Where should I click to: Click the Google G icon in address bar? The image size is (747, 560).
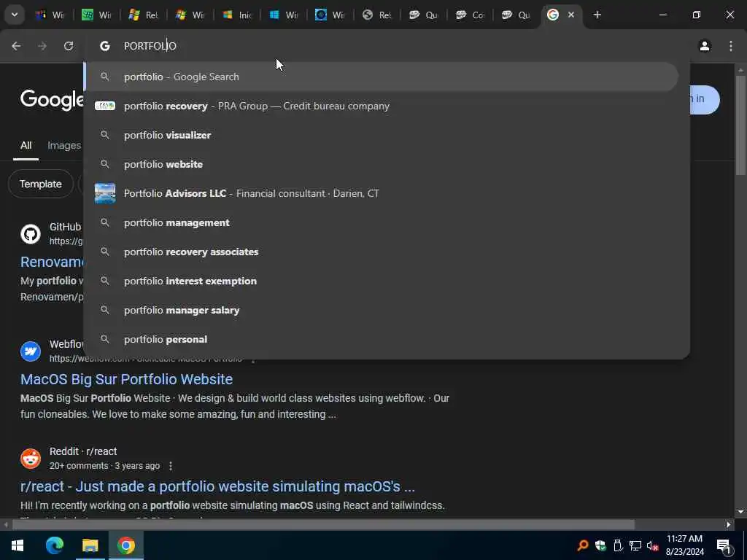click(x=105, y=46)
